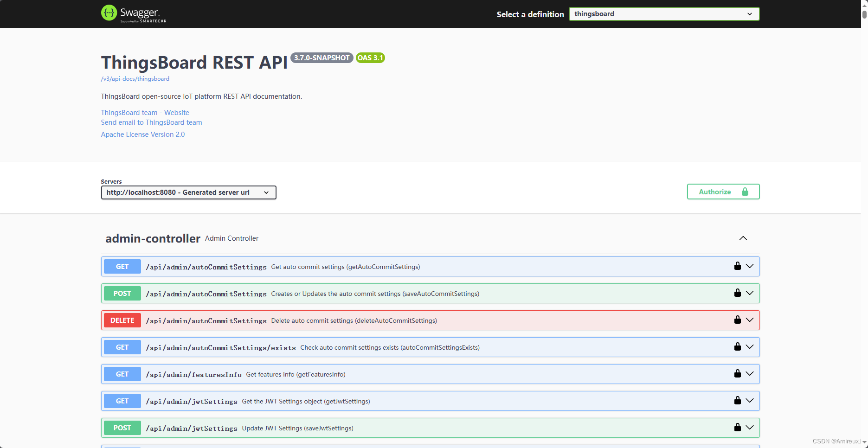
Task: Open ThingsBoard team - Website link
Action: (145, 113)
